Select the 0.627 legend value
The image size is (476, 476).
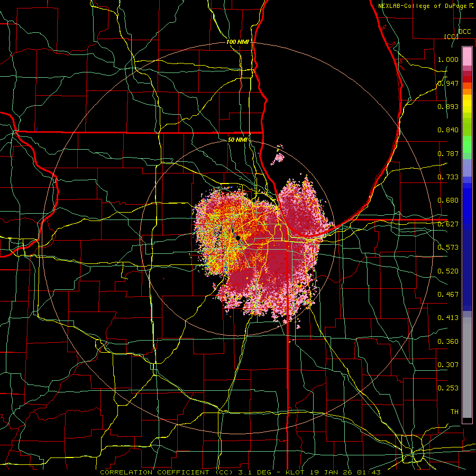click(x=448, y=224)
